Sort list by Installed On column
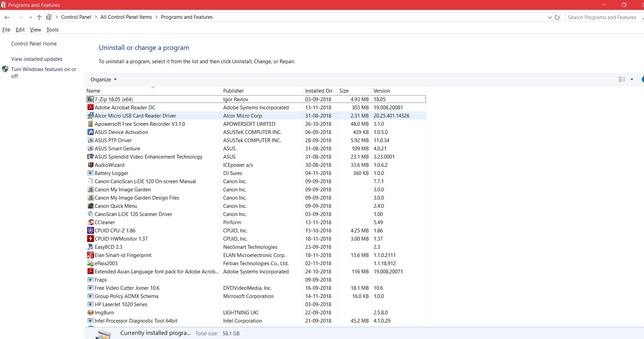Image resolution: width=644 pixels, height=339 pixels. (x=320, y=91)
